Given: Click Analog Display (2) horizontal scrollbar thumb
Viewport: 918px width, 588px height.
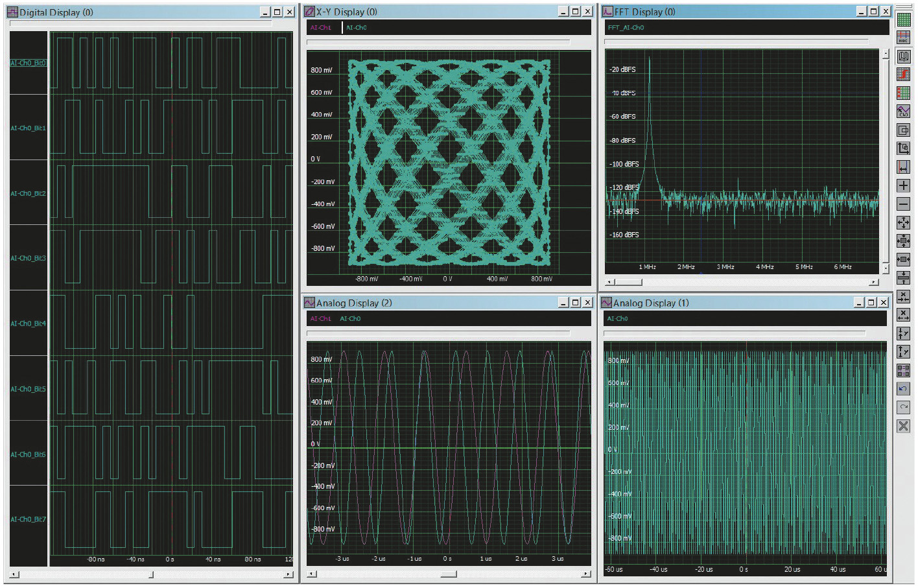Looking at the screenshot, I should click(449, 574).
